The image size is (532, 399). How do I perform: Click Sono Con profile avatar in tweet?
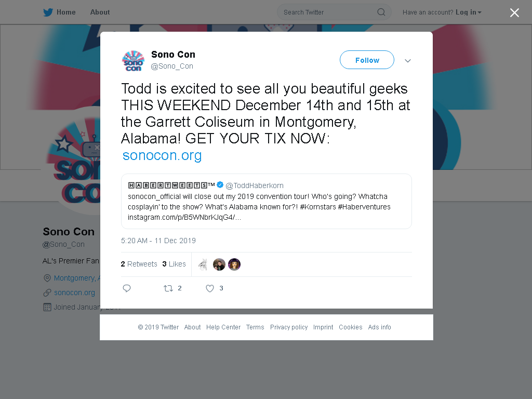point(133,61)
